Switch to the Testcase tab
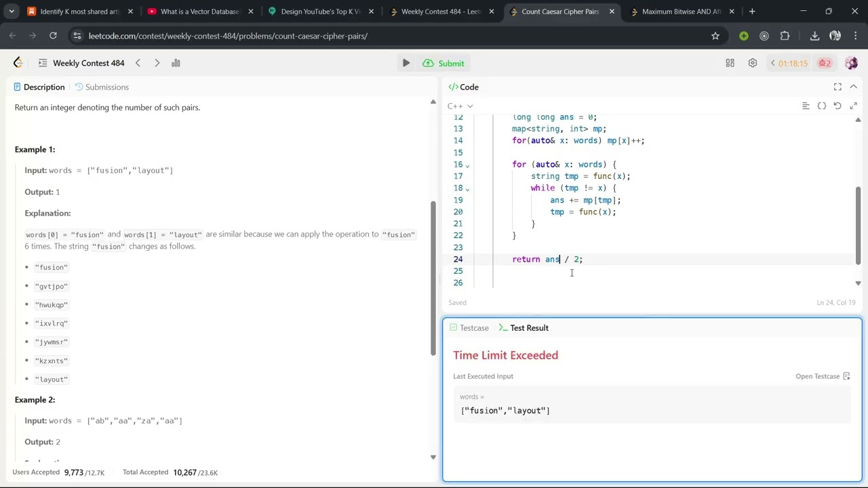868x488 pixels. (469, 328)
